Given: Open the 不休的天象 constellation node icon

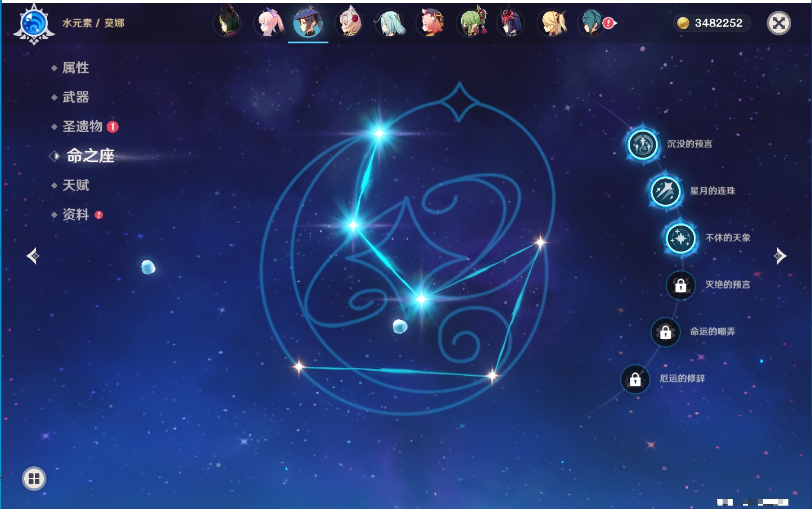Looking at the screenshot, I should pos(681,238).
